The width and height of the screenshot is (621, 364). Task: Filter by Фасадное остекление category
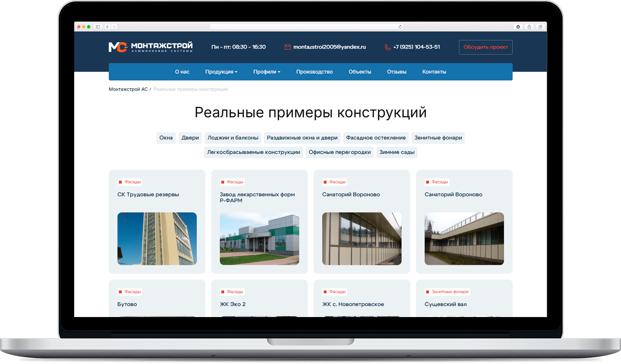coord(376,138)
